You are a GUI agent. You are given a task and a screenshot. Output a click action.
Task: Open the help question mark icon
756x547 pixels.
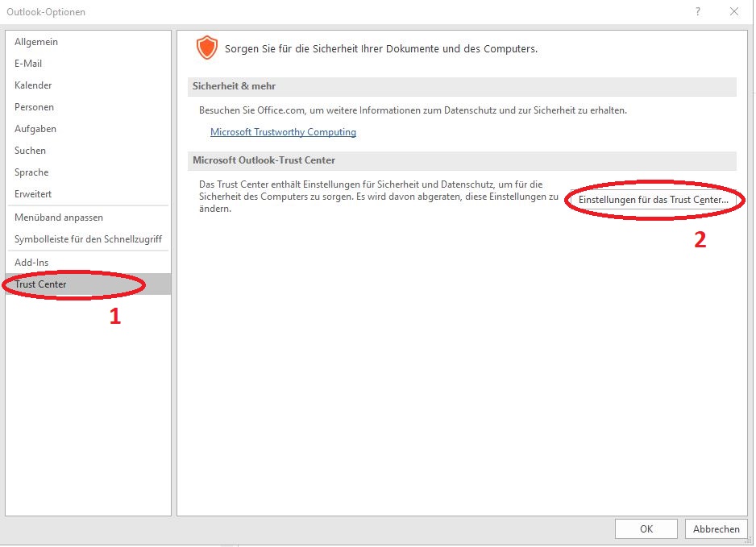tap(698, 11)
